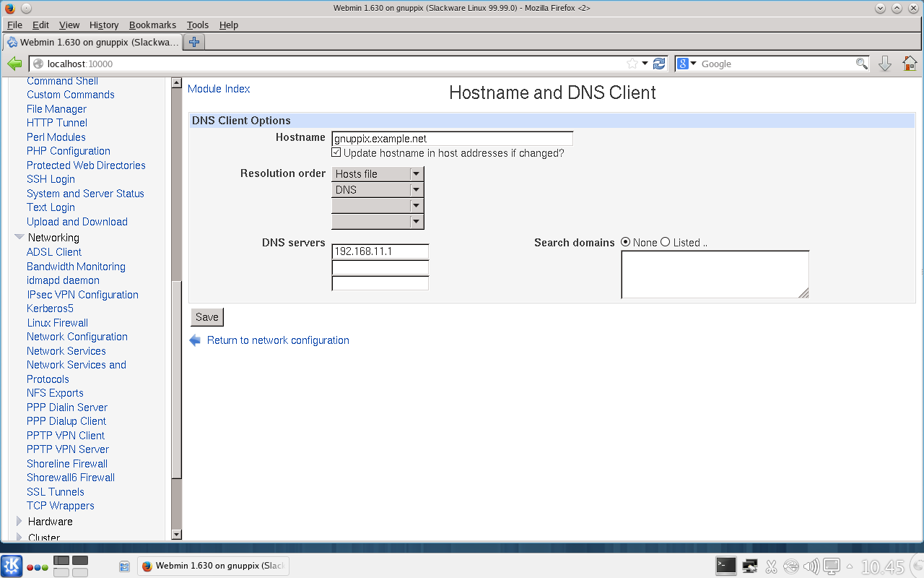Open the third empty resolution order dropdown
The width and height of the screenshot is (924, 578).
point(378,206)
